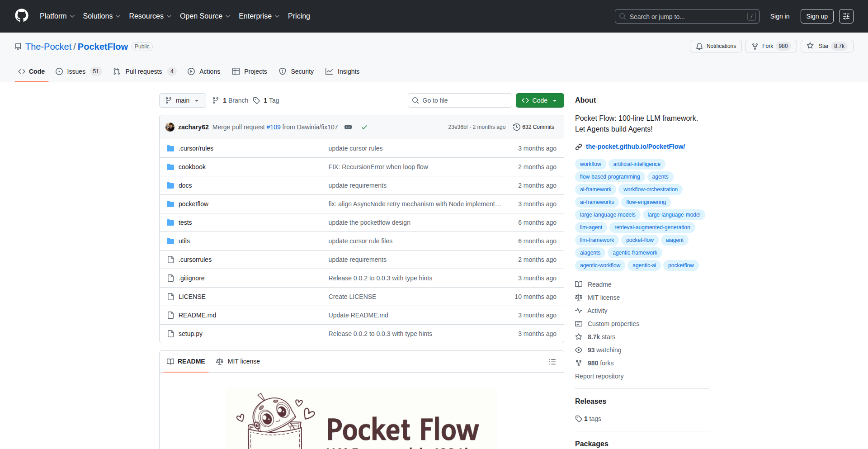
Task: Open the 1 tags releases link
Action: coord(588,419)
